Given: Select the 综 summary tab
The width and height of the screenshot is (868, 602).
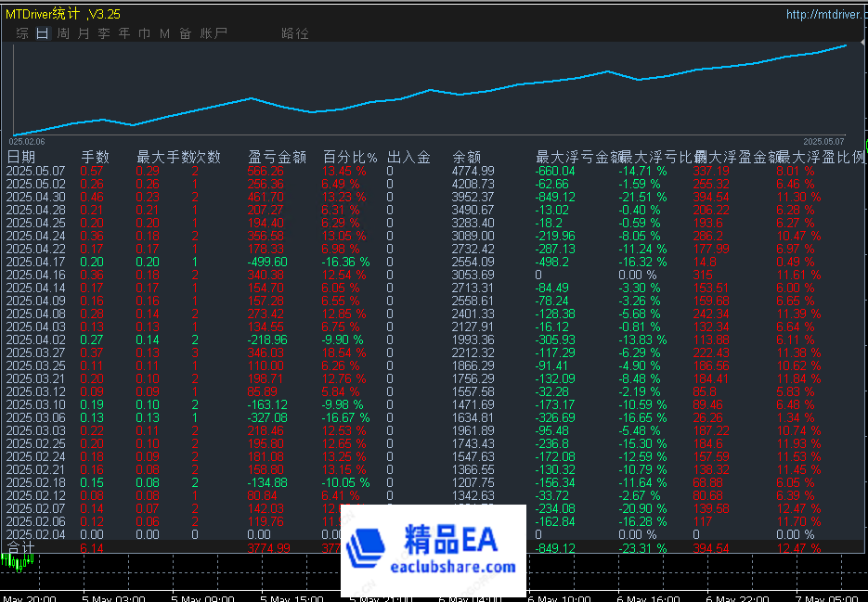Looking at the screenshot, I should [22, 33].
